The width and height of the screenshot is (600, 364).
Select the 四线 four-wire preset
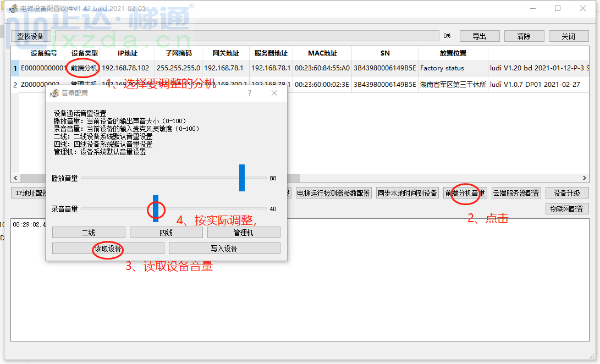click(166, 231)
